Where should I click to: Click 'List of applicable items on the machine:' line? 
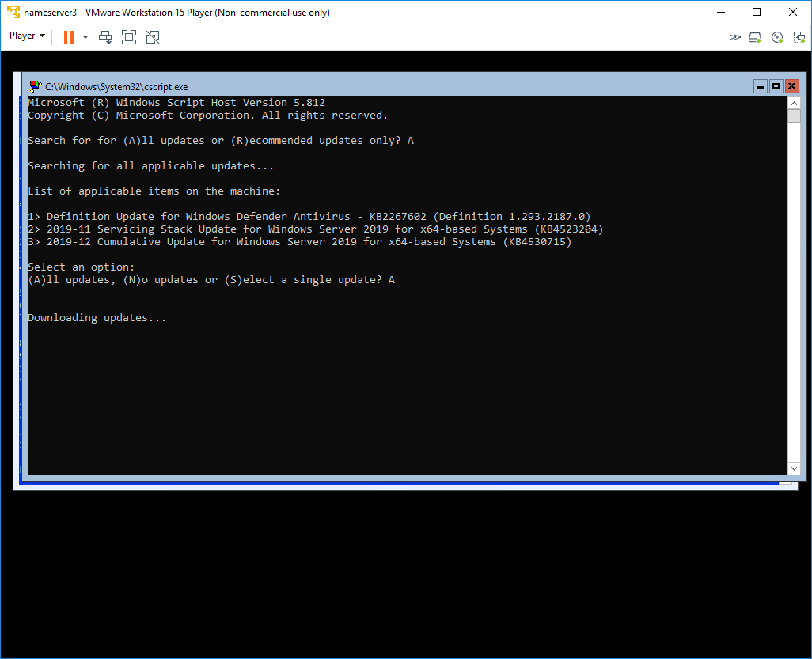click(154, 191)
